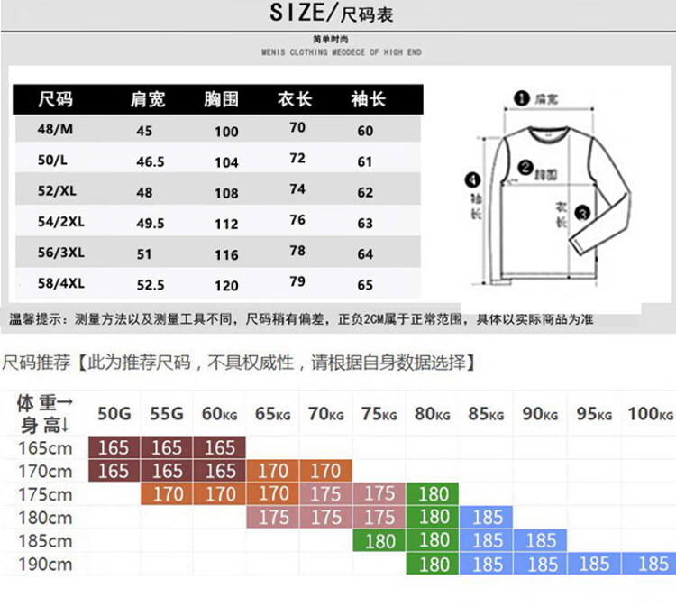Click the 身高↓ axis label

click(45, 426)
